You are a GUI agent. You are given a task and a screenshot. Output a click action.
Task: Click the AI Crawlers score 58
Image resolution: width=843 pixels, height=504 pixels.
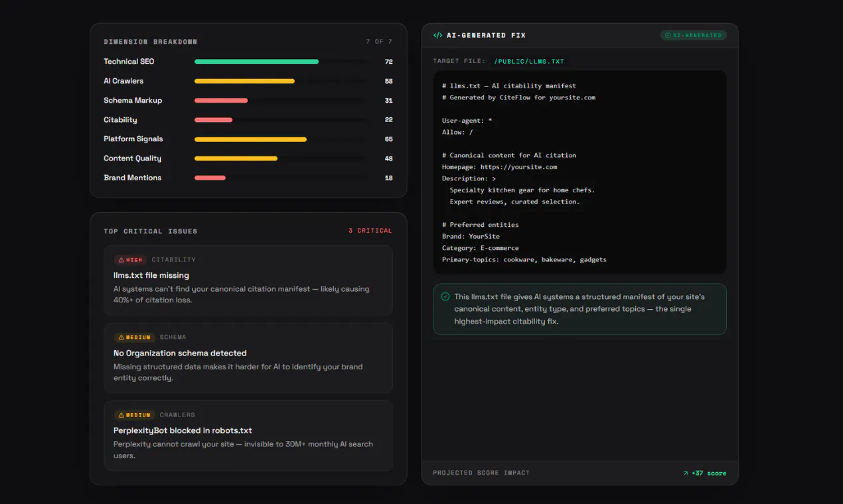tap(388, 81)
